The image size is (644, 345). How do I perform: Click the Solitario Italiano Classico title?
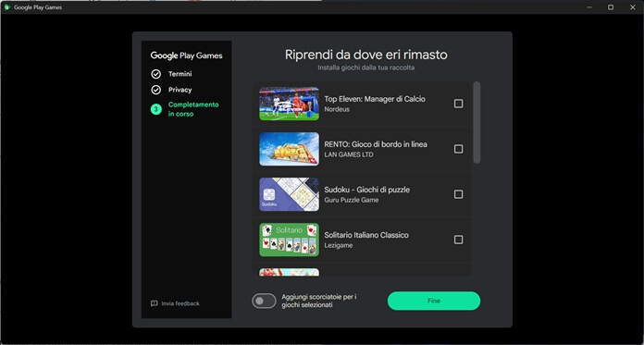[x=366, y=235]
